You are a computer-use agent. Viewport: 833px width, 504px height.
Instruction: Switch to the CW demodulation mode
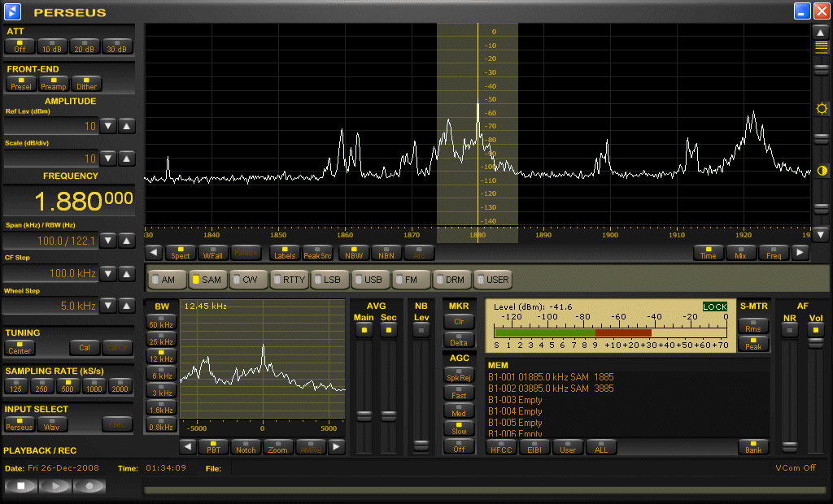tap(246, 280)
